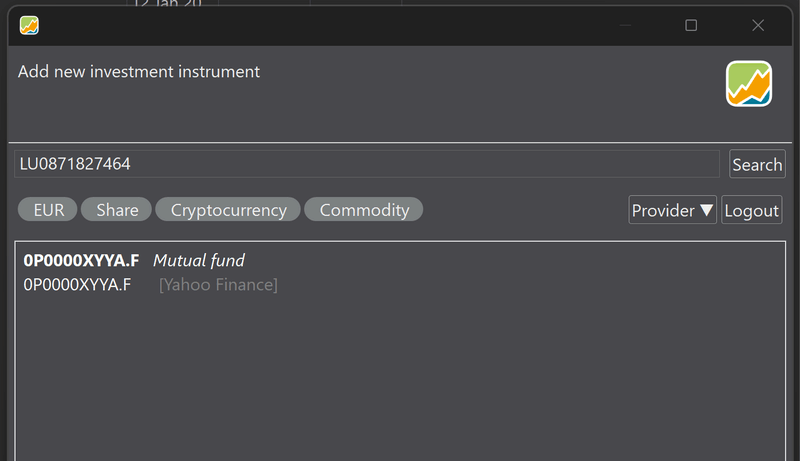Image resolution: width=800 pixels, height=461 pixels.
Task: Click the large chart logo icon
Action: click(x=749, y=84)
